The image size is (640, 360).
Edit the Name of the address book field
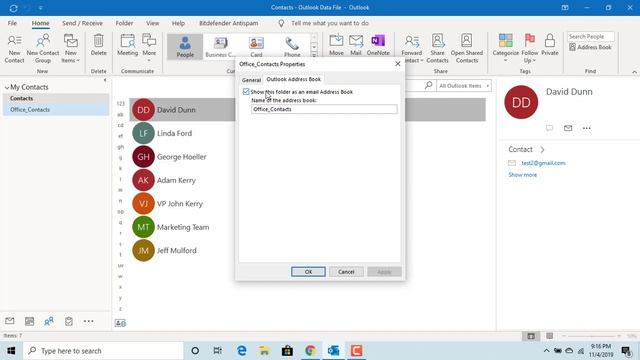pos(324,109)
